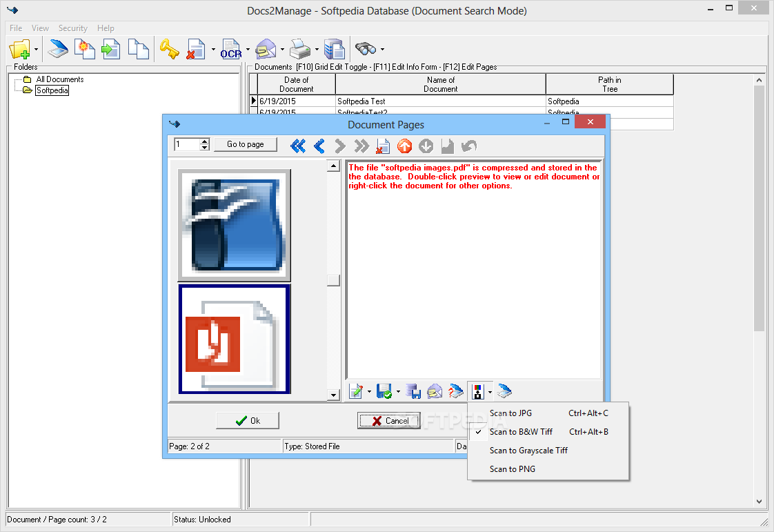Click the gray save page order icon
This screenshot has width=774, height=532.
pos(447,146)
